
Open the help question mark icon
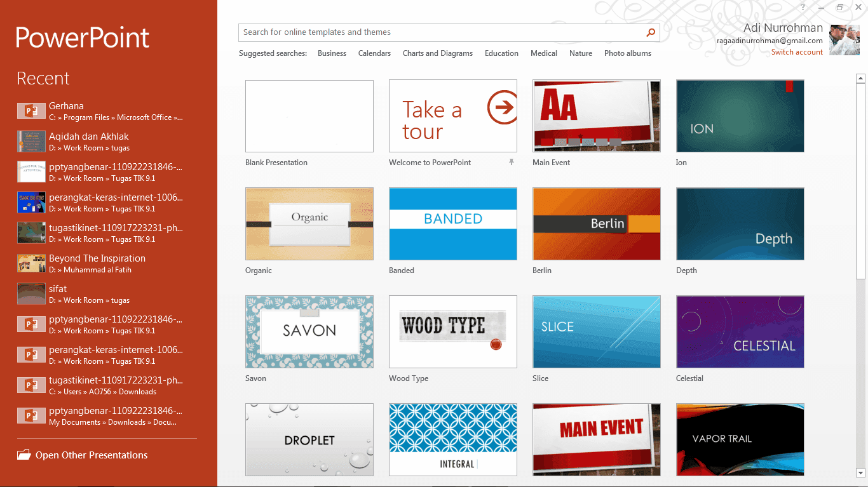803,7
